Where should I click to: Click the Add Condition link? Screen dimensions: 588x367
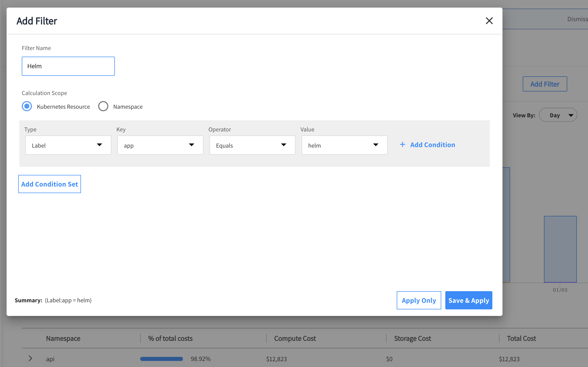(x=432, y=145)
